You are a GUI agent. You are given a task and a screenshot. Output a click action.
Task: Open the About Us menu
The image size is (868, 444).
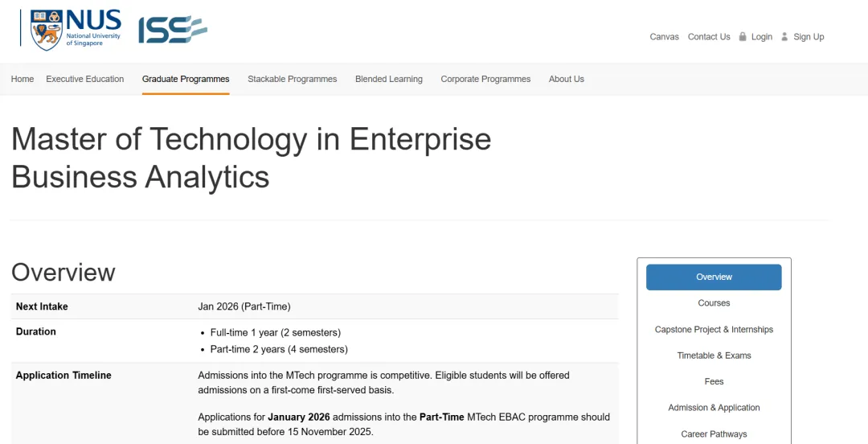coord(567,79)
